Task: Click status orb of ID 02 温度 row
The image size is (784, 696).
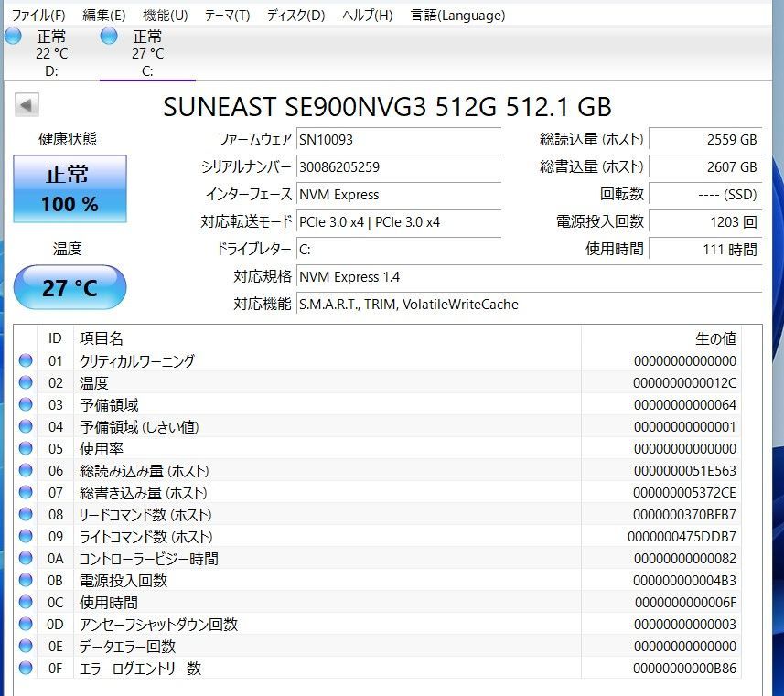Action: pyautogui.click(x=26, y=382)
